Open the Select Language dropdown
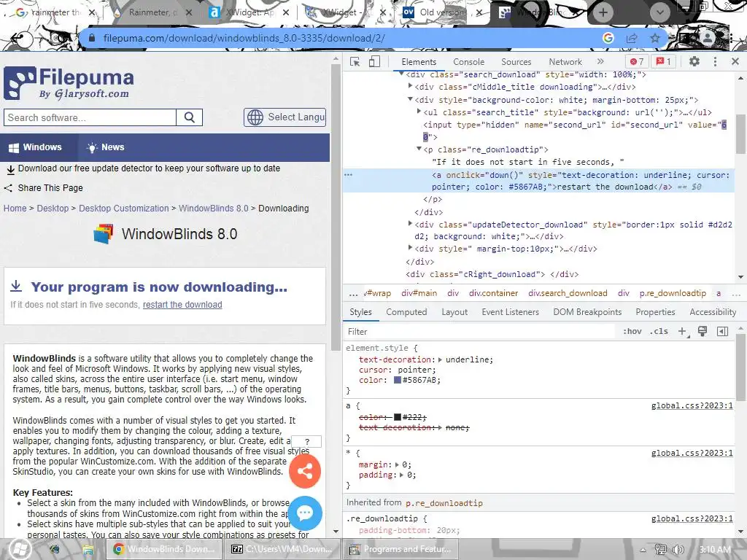Viewport: 747px width, 560px height. [285, 117]
